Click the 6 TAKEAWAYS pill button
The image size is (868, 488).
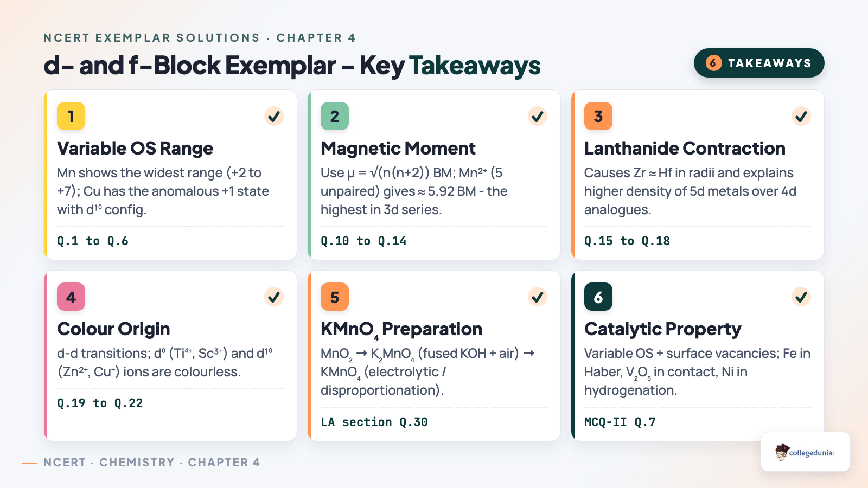pyautogui.click(x=759, y=63)
